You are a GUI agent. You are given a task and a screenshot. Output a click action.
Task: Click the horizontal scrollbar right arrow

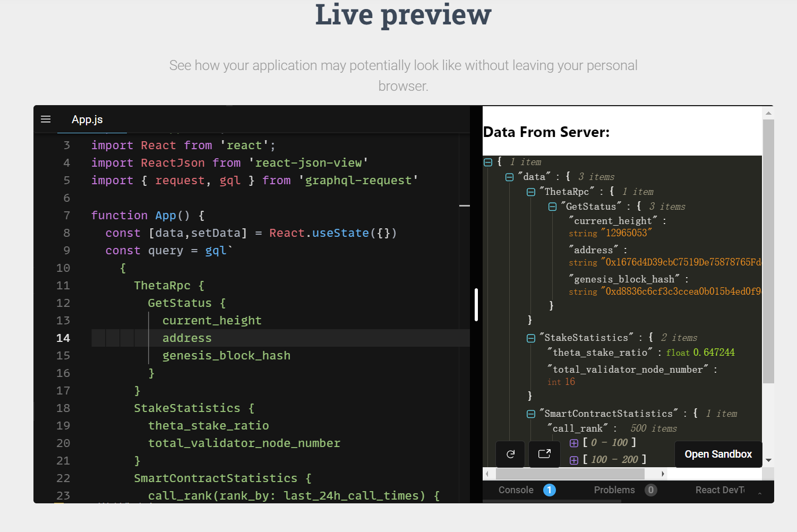point(663,474)
